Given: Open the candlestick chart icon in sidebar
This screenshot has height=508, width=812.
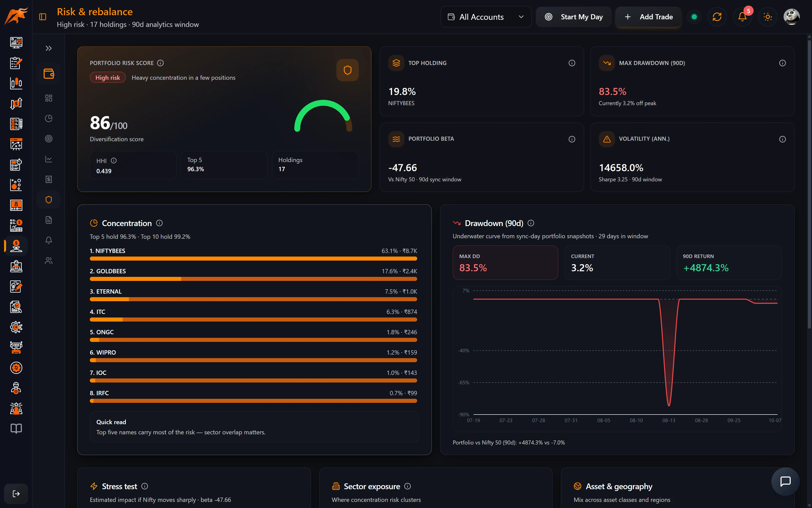Looking at the screenshot, I should (16, 83).
